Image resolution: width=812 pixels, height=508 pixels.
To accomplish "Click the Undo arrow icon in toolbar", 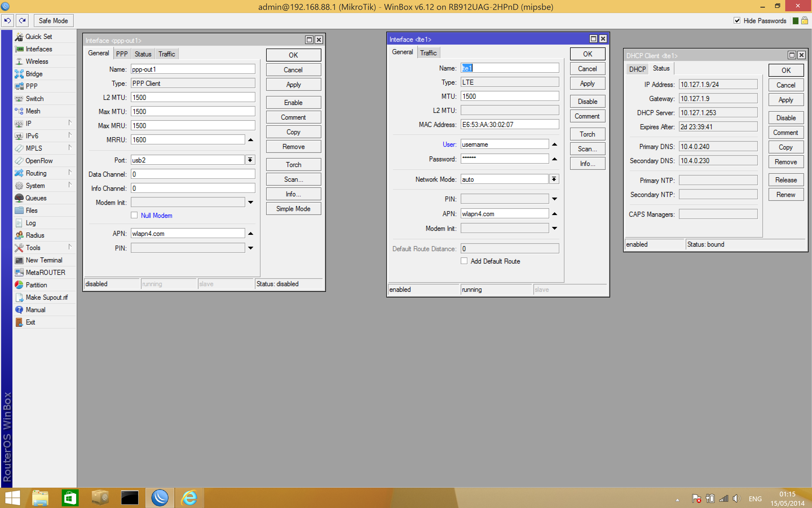I will tap(7, 21).
